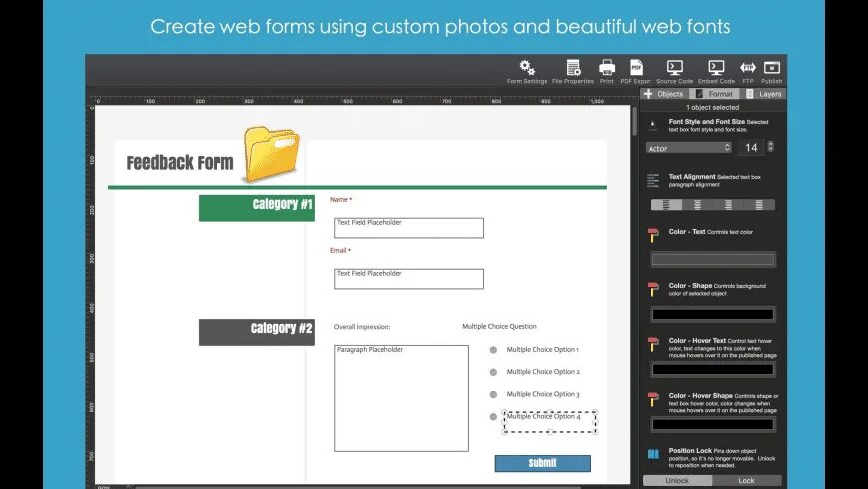Select the Category #2 gray banner
Image resolution: width=868 pixels, height=489 pixels.
click(256, 332)
